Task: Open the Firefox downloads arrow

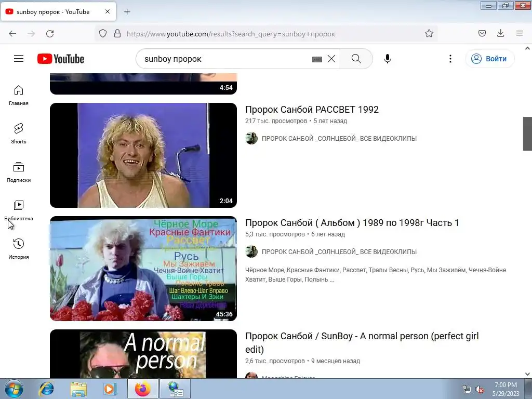Action: [x=500, y=33]
